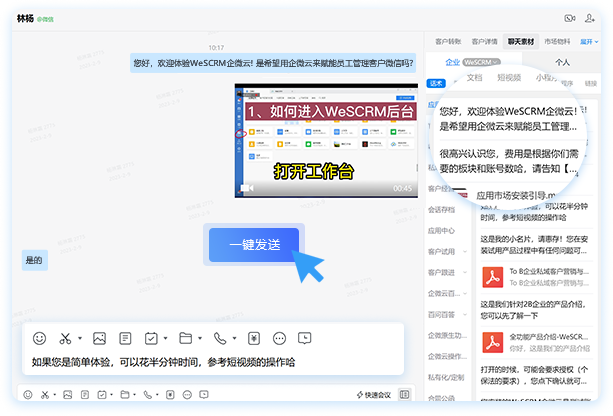Select the 链接 material type tab
613x416 pixels.
point(590,83)
